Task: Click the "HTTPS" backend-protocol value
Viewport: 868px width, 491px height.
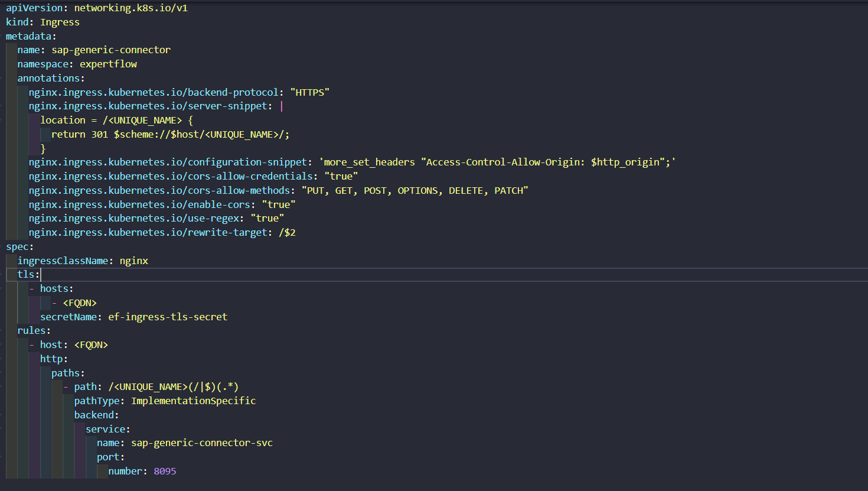Action: 309,93
